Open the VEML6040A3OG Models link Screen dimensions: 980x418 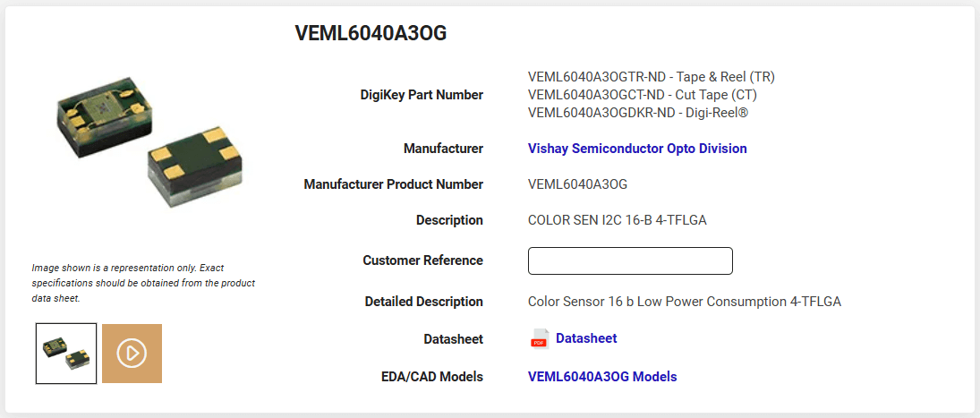coord(602,377)
